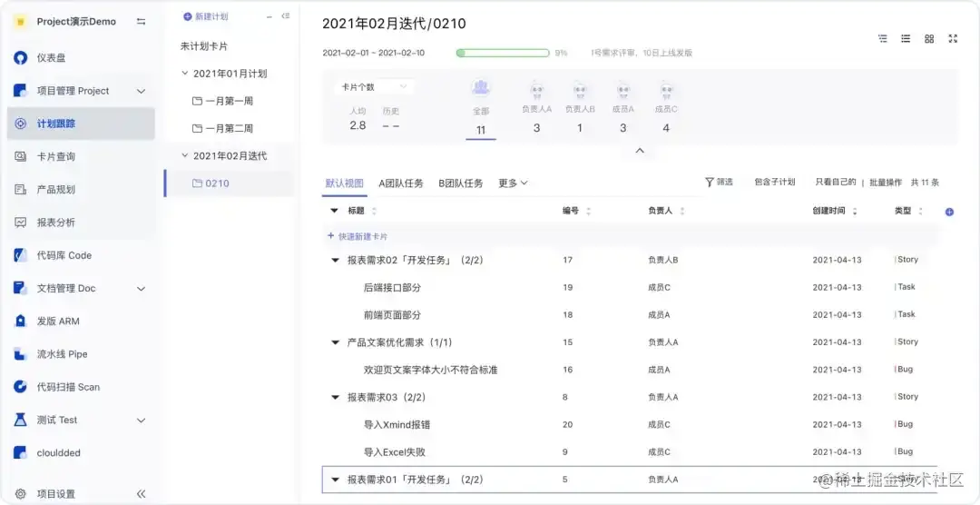
Task: Open the 更多 views dropdown
Action: [513, 183]
